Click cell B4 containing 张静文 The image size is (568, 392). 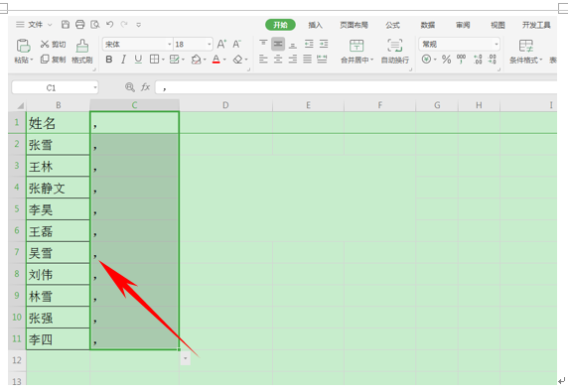tap(58, 188)
